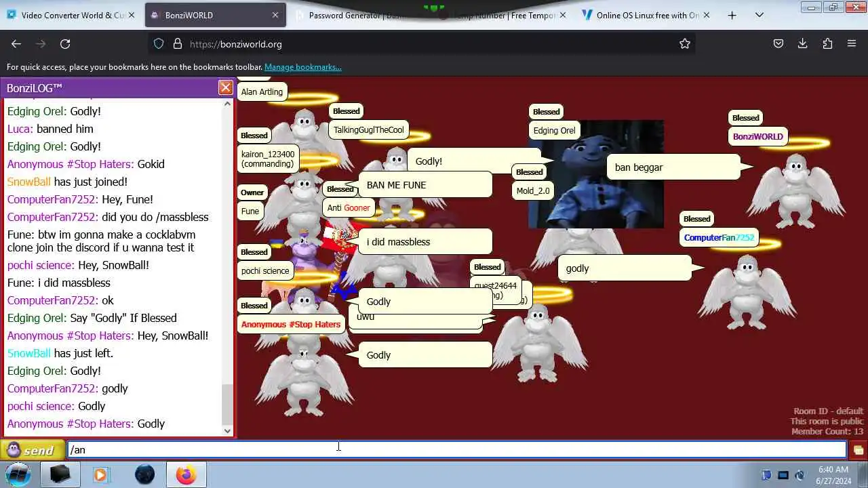Viewport: 868px width, 488px height.
Task: Focus the chat message input field
Action: [456, 450]
